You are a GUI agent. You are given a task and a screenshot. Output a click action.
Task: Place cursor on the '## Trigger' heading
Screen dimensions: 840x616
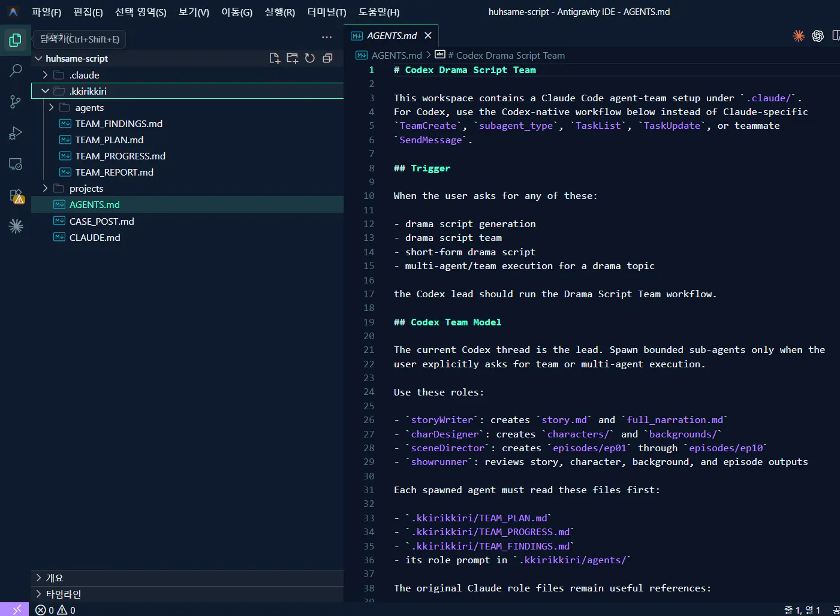tap(422, 168)
